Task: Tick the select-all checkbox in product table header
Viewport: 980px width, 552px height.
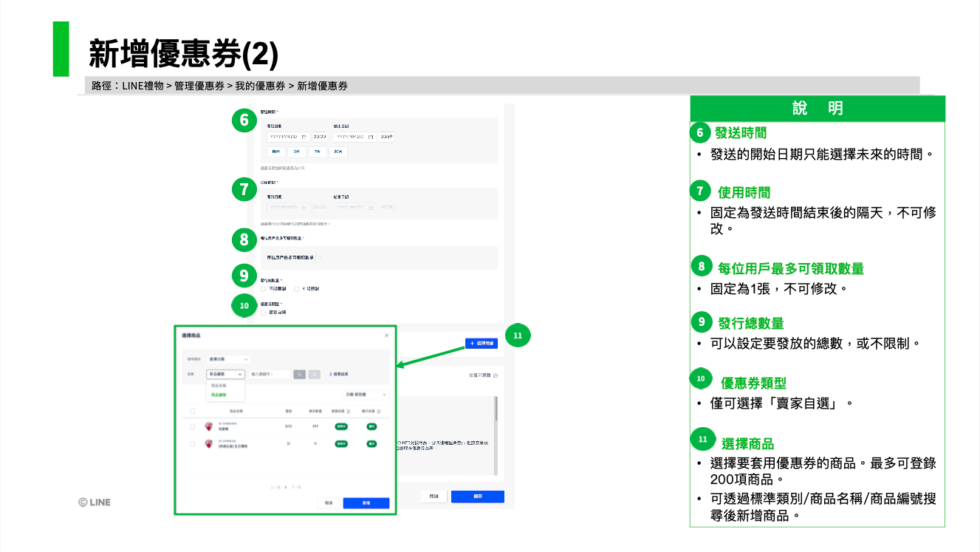Action: 192,412
